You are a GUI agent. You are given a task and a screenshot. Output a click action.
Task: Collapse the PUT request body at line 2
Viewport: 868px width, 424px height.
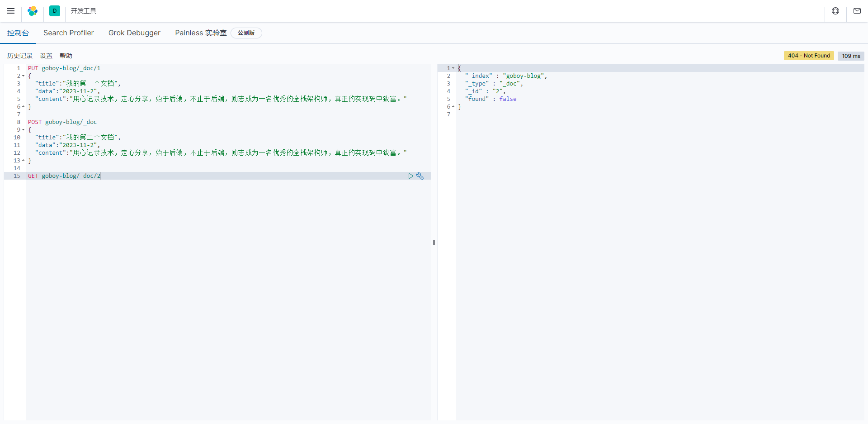24,76
